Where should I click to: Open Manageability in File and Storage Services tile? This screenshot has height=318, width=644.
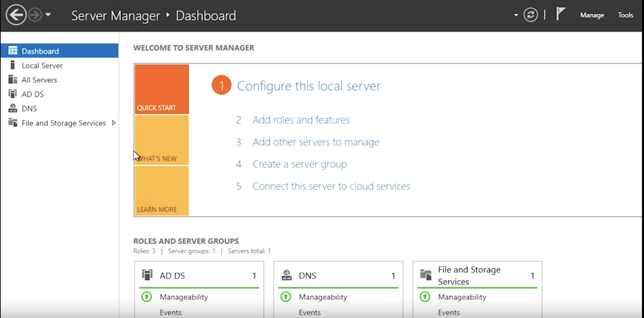point(462,297)
